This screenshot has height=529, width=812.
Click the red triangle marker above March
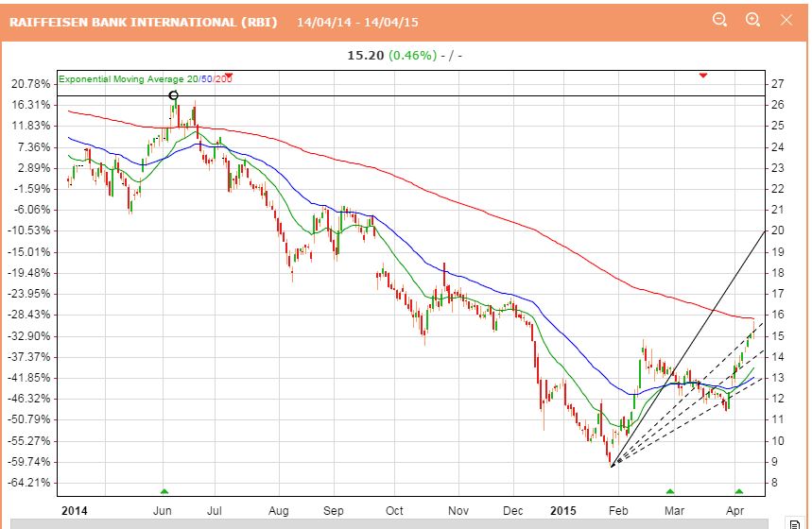tap(702, 75)
